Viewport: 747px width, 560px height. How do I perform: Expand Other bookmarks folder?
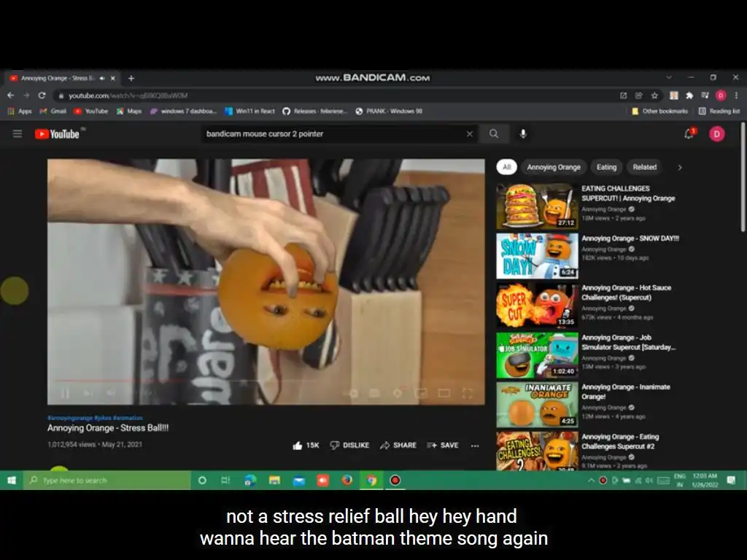pos(659,111)
